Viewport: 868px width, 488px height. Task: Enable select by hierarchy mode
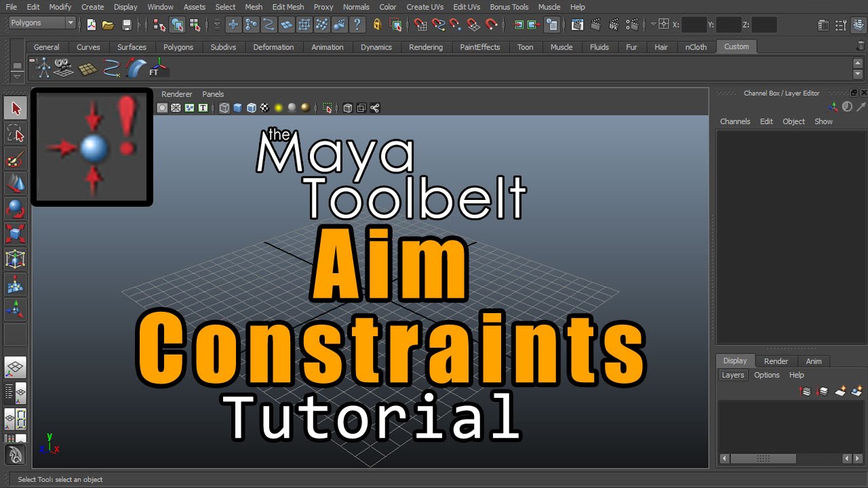coord(159,25)
